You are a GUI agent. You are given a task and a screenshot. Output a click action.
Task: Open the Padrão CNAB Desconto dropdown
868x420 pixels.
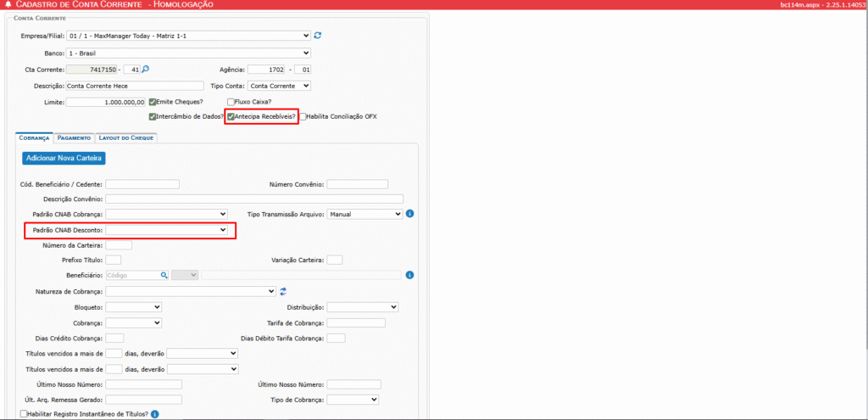click(x=166, y=230)
